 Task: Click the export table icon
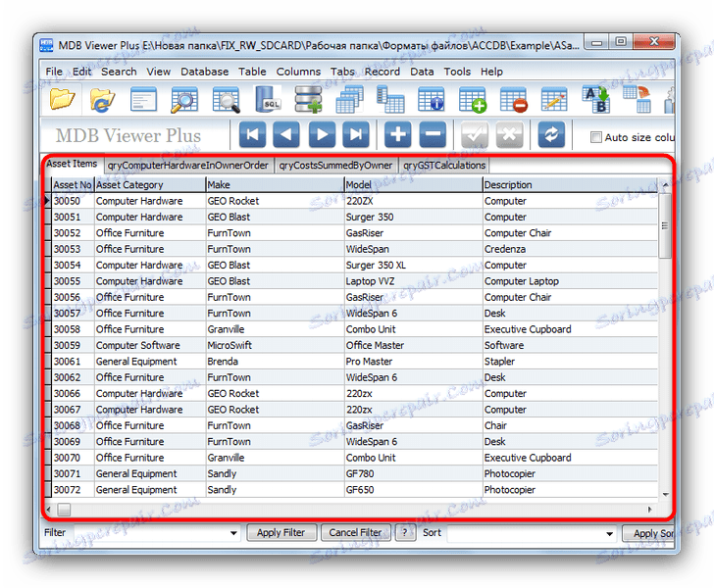pyautogui.click(x=637, y=99)
